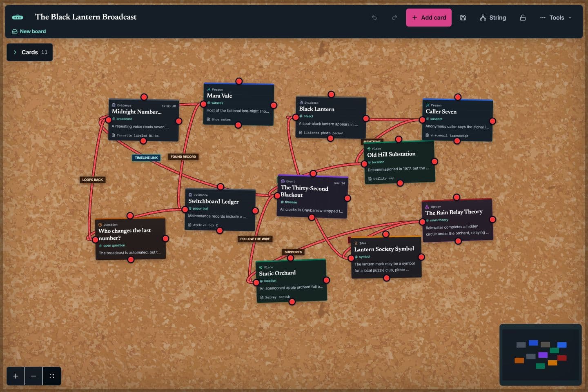The height and width of the screenshot is (392, 588).
Task: Click the Lantern Society Symbol title
Action: (384, 249)
